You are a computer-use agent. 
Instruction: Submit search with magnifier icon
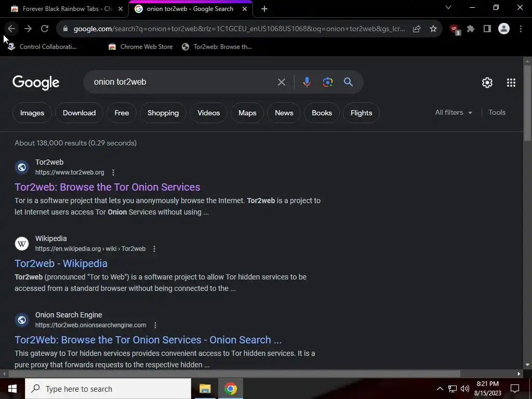point(349,82)
